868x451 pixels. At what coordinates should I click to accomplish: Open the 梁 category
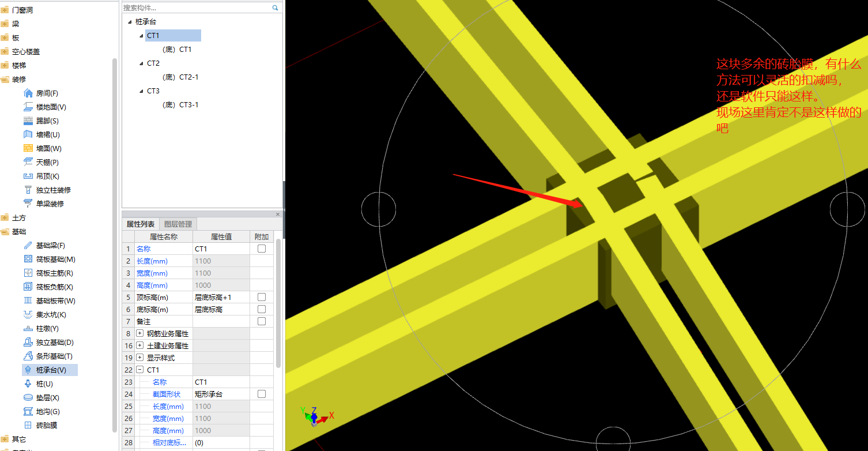[10, 24]
